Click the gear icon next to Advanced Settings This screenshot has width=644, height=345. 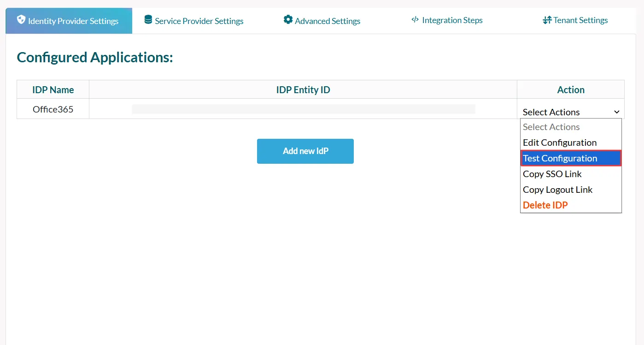pyautogui.click(x=288, y=20)
